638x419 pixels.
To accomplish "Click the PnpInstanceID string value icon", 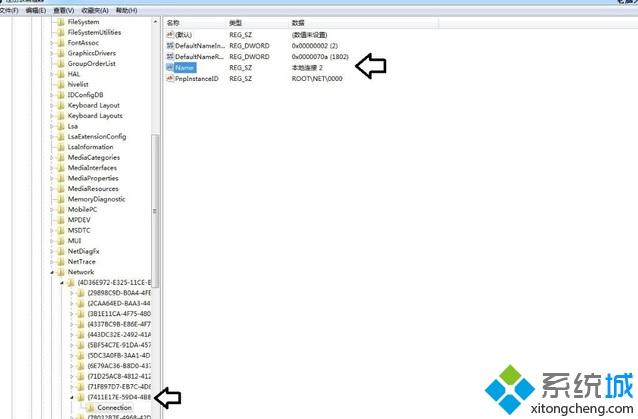I will (170, 79).
